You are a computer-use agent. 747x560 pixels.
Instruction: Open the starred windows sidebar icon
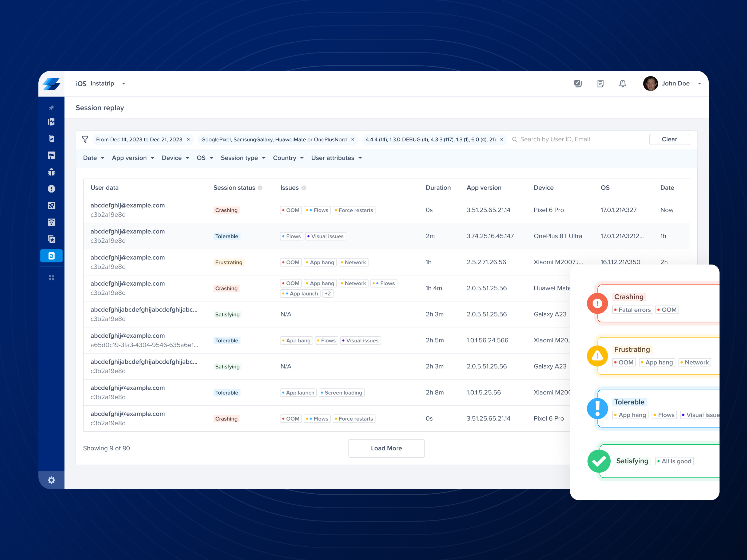point(51,239)
